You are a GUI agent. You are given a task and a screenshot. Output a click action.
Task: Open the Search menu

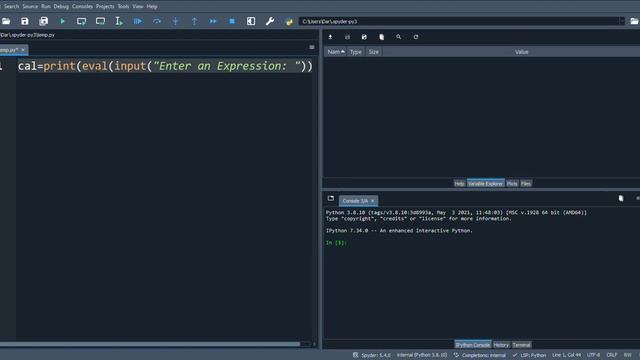click(x=11, y=6)
